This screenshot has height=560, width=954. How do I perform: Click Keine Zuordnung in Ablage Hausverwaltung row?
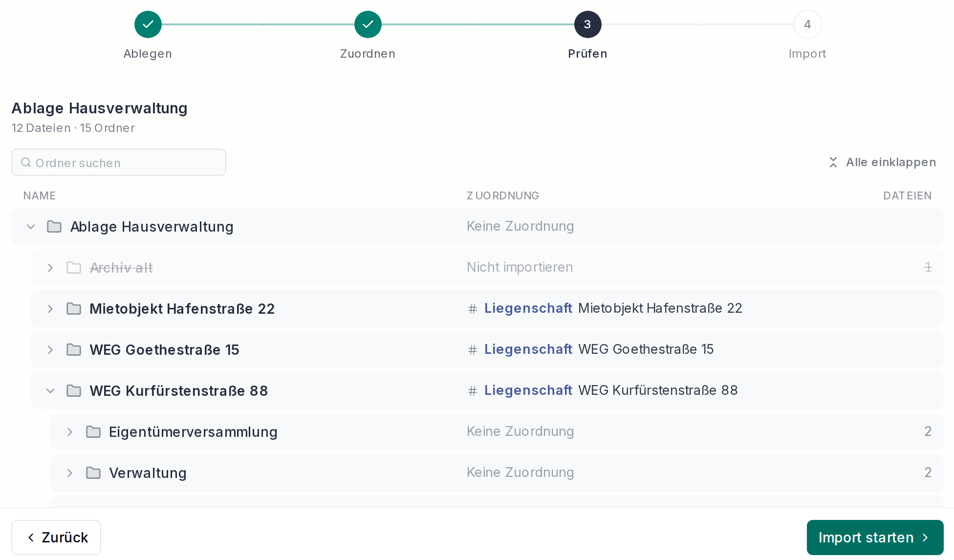[520, 226]
